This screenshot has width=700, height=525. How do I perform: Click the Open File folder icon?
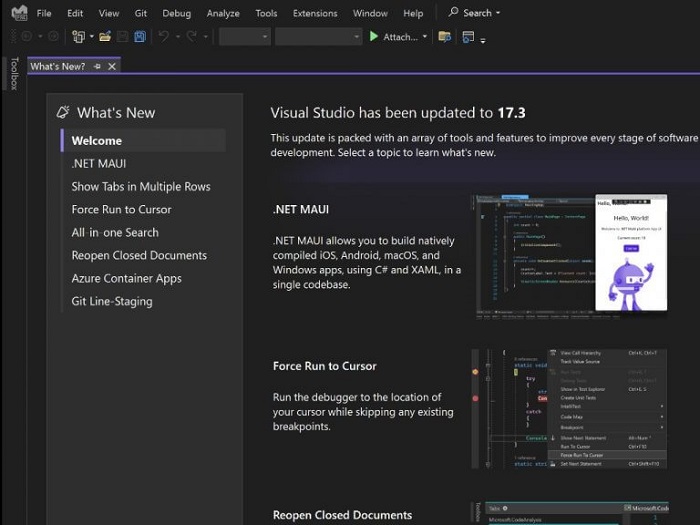104,37
